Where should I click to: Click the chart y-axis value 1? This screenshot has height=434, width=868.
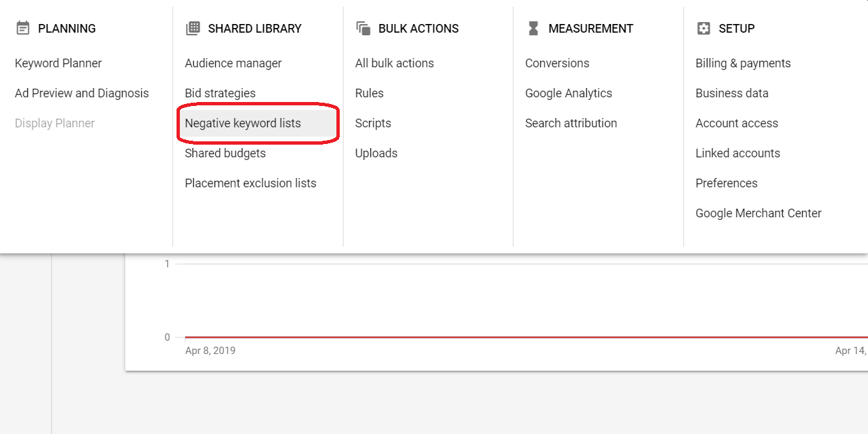tap(167, 264)
